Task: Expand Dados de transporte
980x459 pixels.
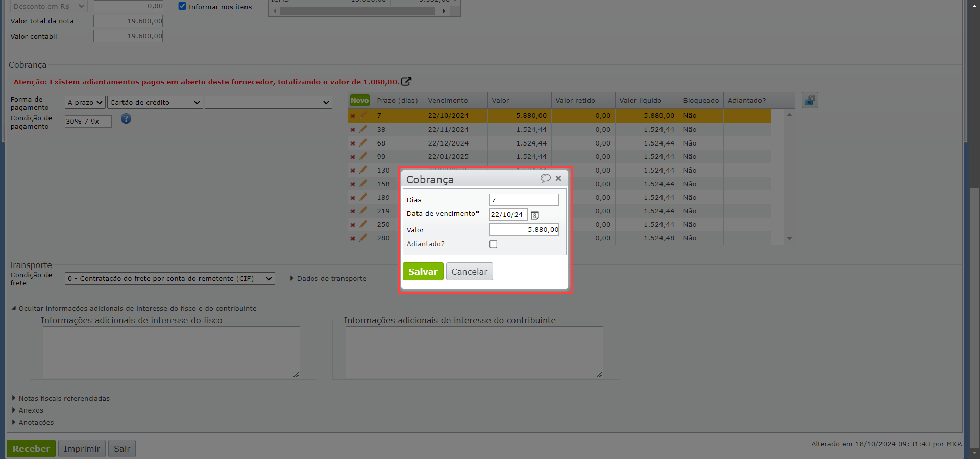Action: pyautogui.click(x=328, y=278)
